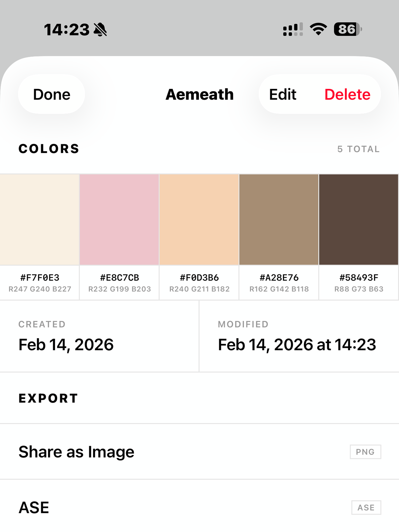Select the pink #E8C7CB color swatch
Viewport: 399px width, 532px height.
119,219
